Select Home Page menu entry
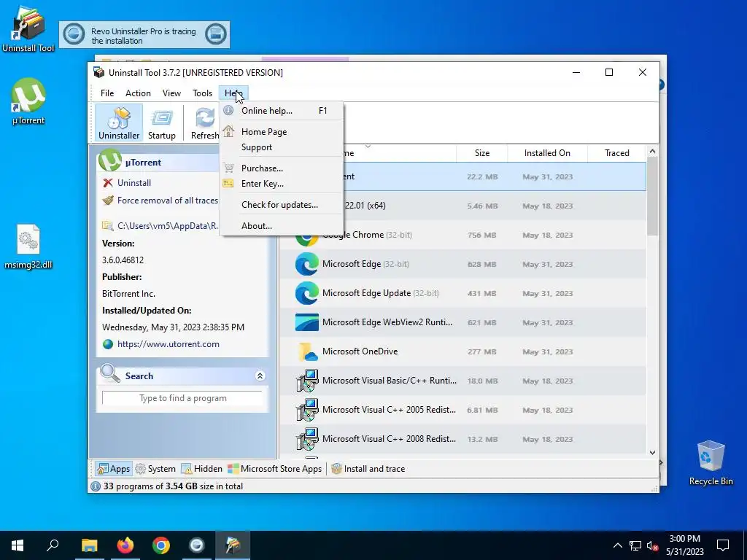This screenshot has height=560, width=747. (282, 131)
